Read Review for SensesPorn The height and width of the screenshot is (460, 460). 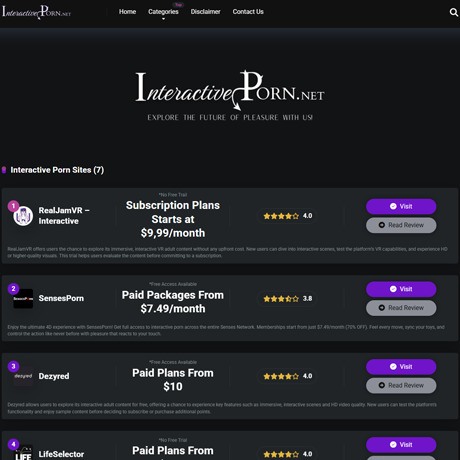click(401, 308)
